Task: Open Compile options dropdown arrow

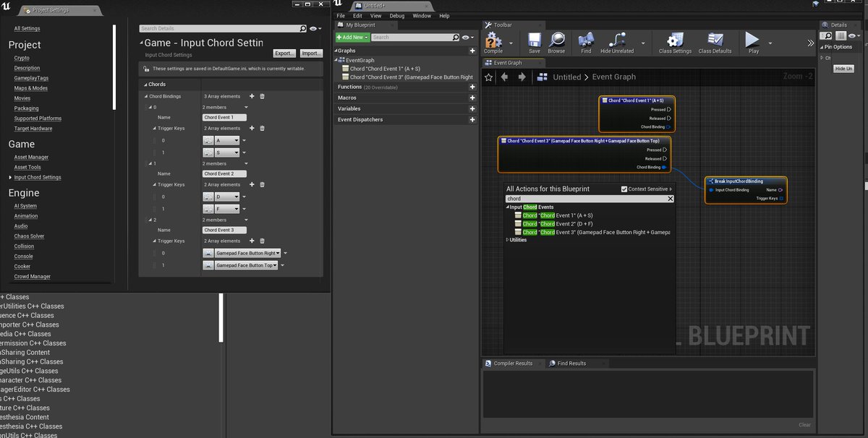Action: pyautogui.click(x=511, y=43)
